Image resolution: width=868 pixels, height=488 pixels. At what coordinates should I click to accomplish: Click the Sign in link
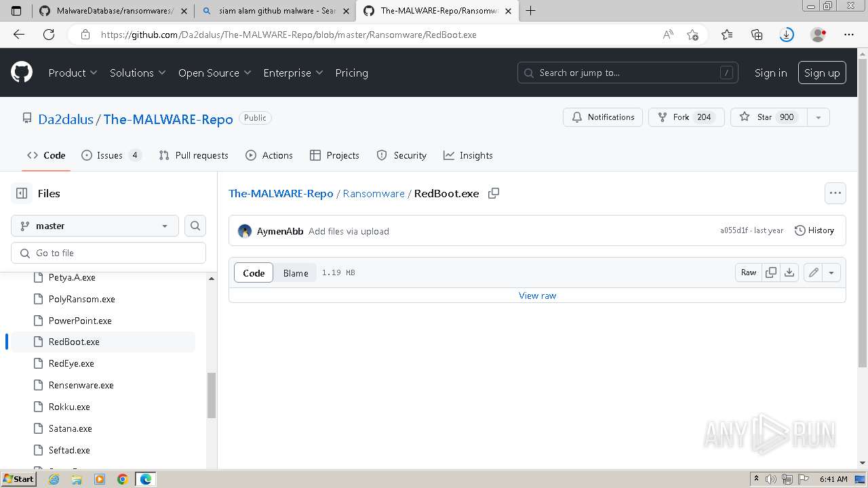coord(771,73)
